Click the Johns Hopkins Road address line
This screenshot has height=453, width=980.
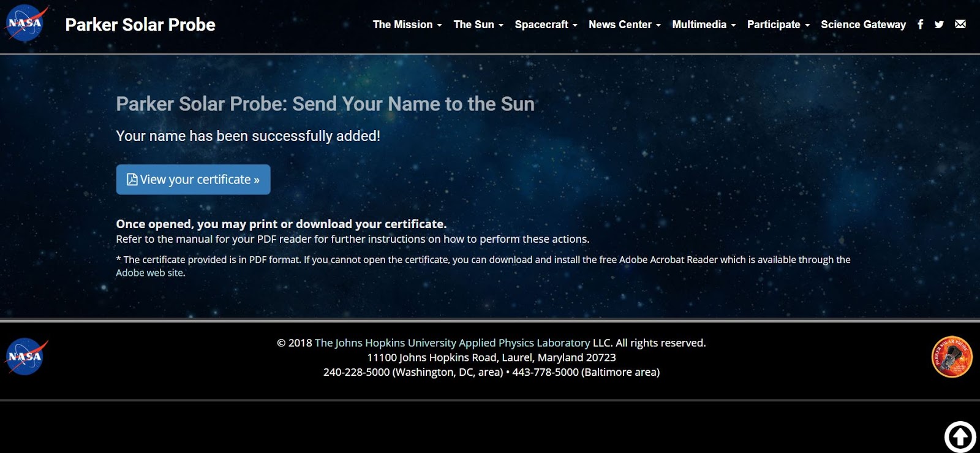pos(491,357)
